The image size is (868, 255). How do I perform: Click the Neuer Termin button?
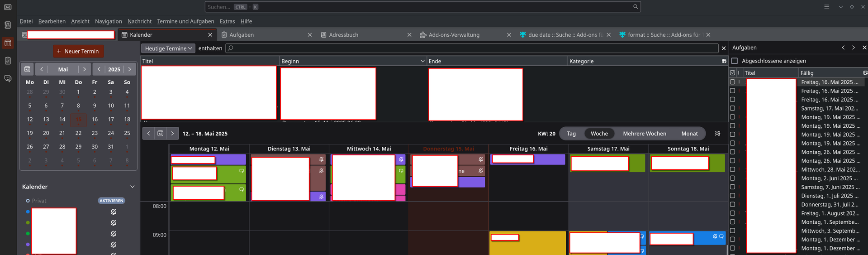coord(78,51)
